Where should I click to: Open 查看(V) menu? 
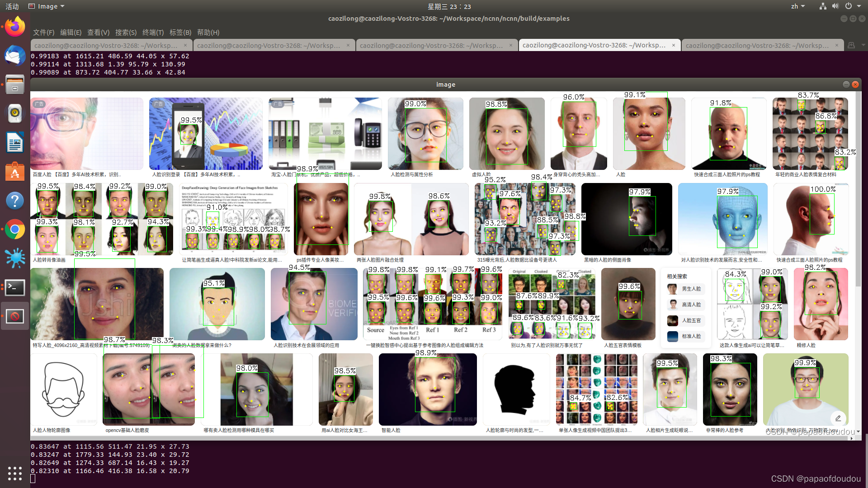coord(98,33)
